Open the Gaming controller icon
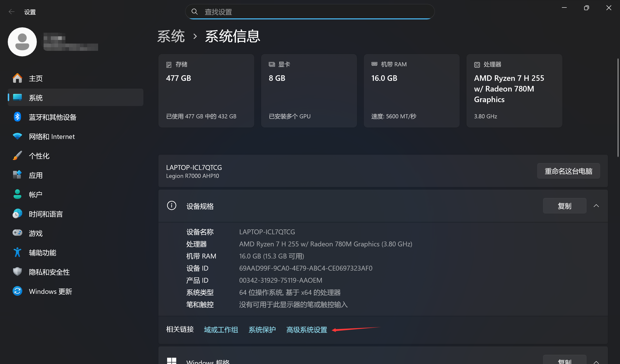This screenshot has width=620, height=364. (x=17, y=233)
